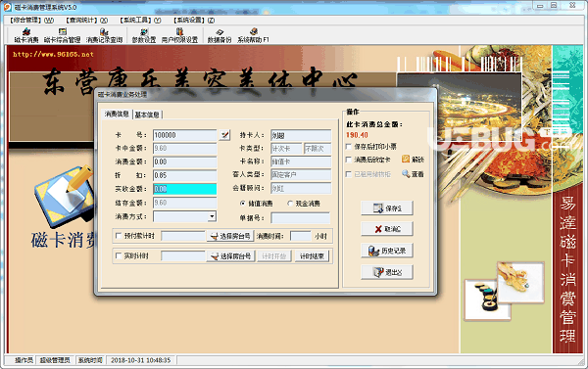The width and height of the screenshot is (588, 369).
Task: Toggle 已租用储物柜 checkbox
Action: [x=348, y=174]
